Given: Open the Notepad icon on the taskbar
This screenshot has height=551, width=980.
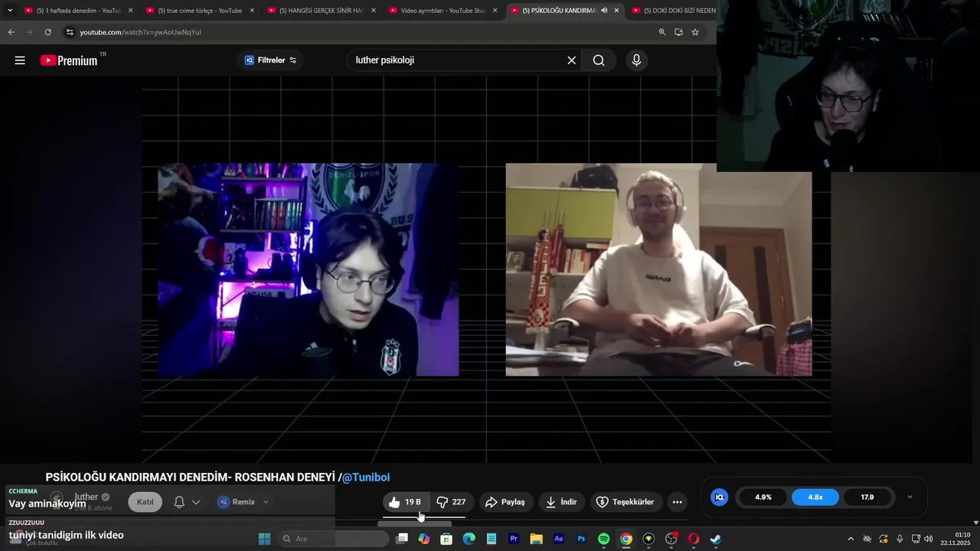Looking at the screenshot, I should (x=492, y=539).
